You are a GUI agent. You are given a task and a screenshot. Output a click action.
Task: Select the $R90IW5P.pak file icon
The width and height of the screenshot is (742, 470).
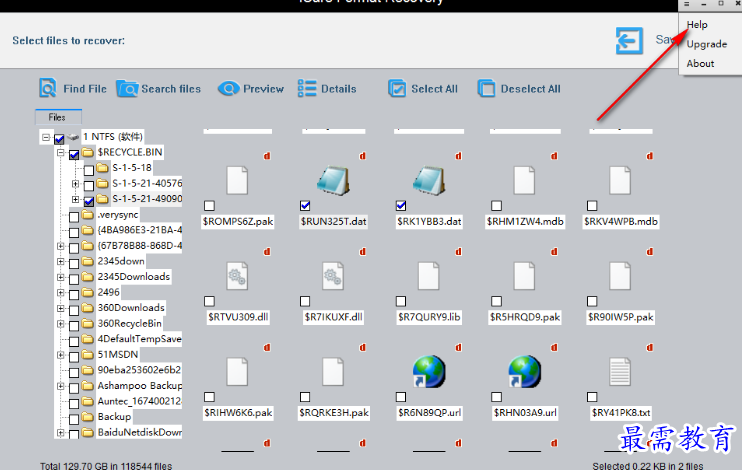(620, 276)
